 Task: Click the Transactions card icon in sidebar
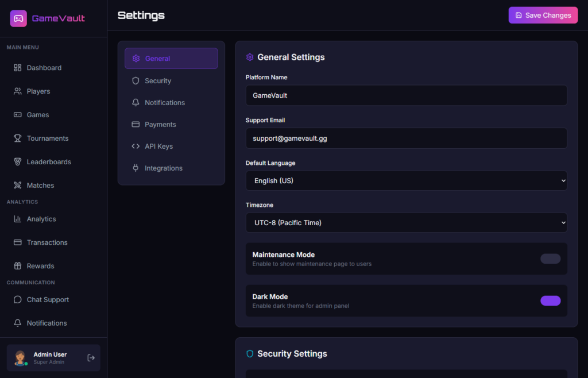(18, 242)
